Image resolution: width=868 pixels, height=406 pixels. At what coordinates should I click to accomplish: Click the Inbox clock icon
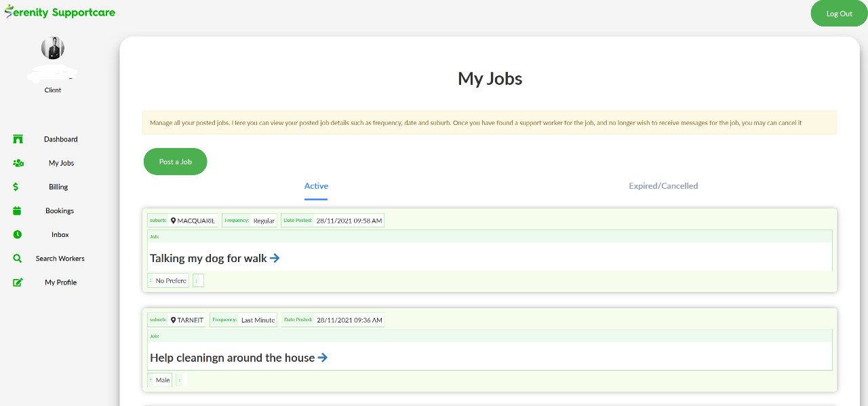(18, 234)
